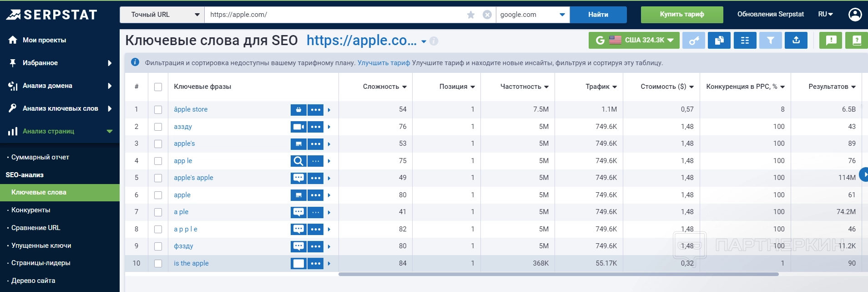Click the SERP icon for is the apple
Screen dimensions: 868x292
pyautogui.click(x=298, y=263)
